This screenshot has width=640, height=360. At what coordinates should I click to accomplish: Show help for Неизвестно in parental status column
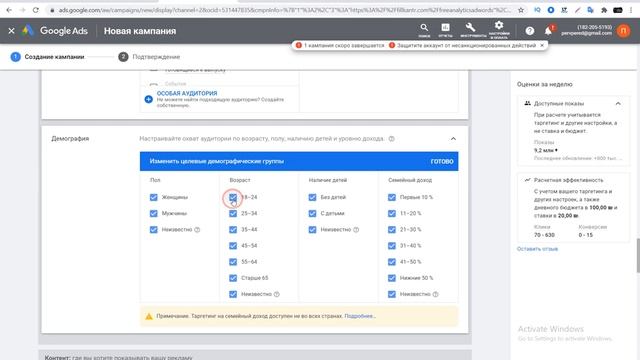click(x=356, y=230)
